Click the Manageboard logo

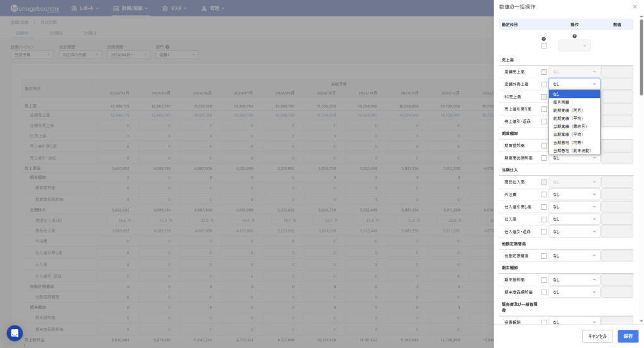tap(33, 9)
